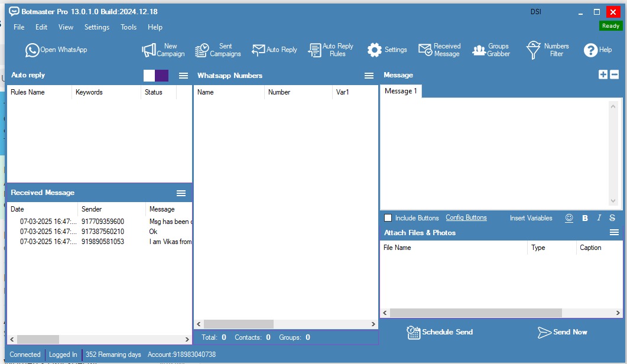Click inside the message text area

pos(494,152)
